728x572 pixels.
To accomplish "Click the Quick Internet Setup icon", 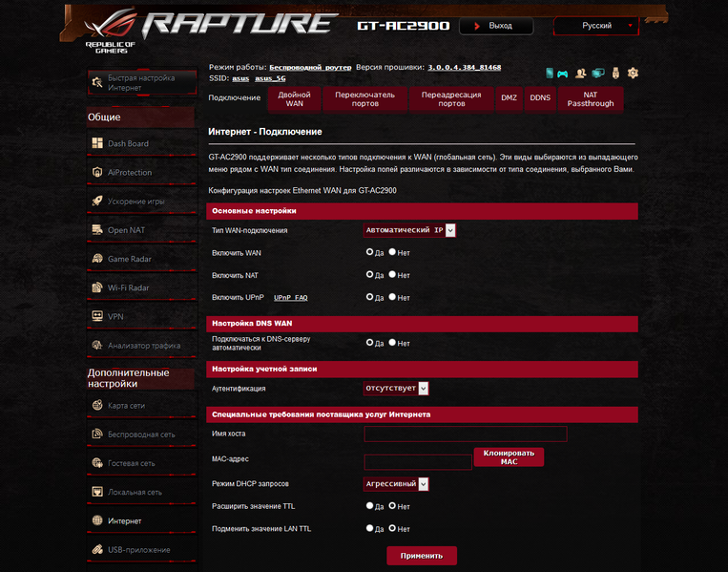I will (x=97, y=82).
